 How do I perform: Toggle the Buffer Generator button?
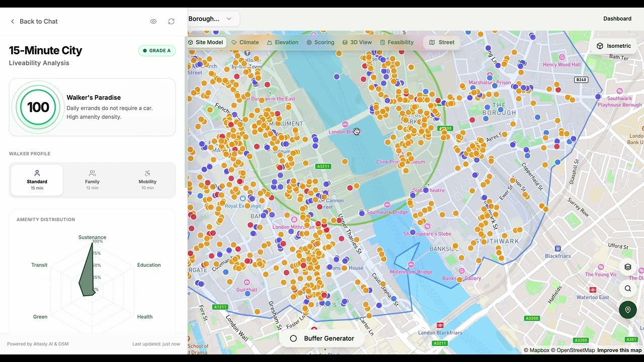(322, 338)
